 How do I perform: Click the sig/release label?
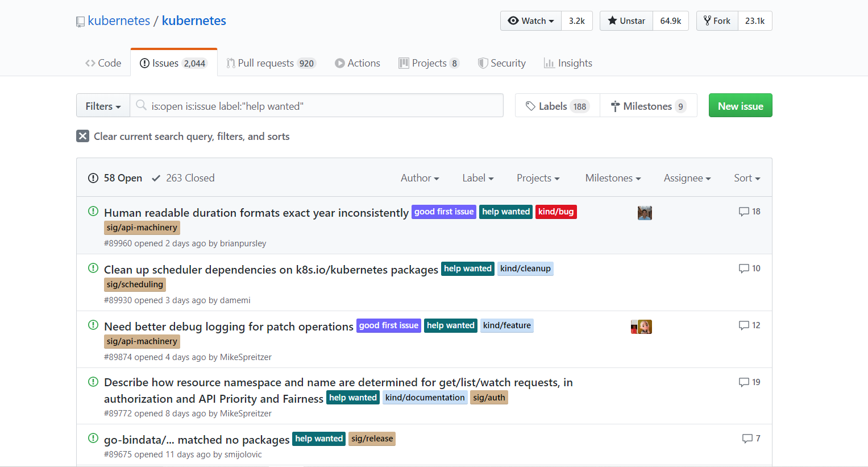[372, 439]
